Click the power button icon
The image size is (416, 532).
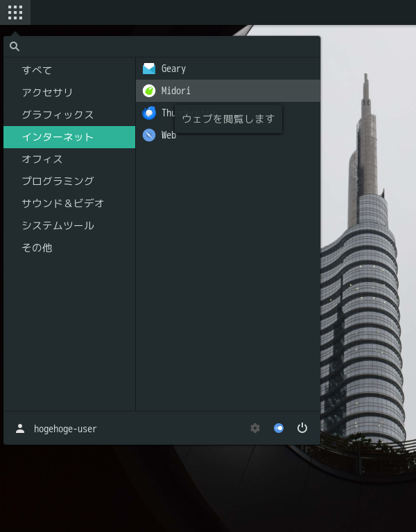click(302, 428)
